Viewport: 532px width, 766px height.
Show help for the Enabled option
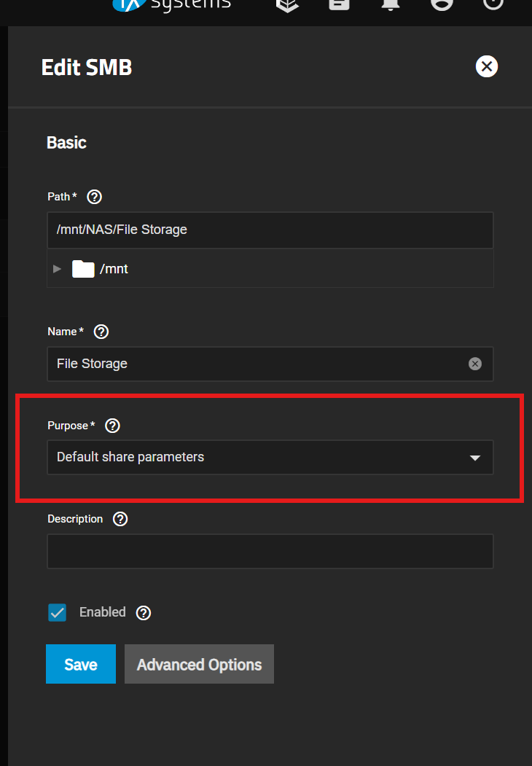coord(143,613)
